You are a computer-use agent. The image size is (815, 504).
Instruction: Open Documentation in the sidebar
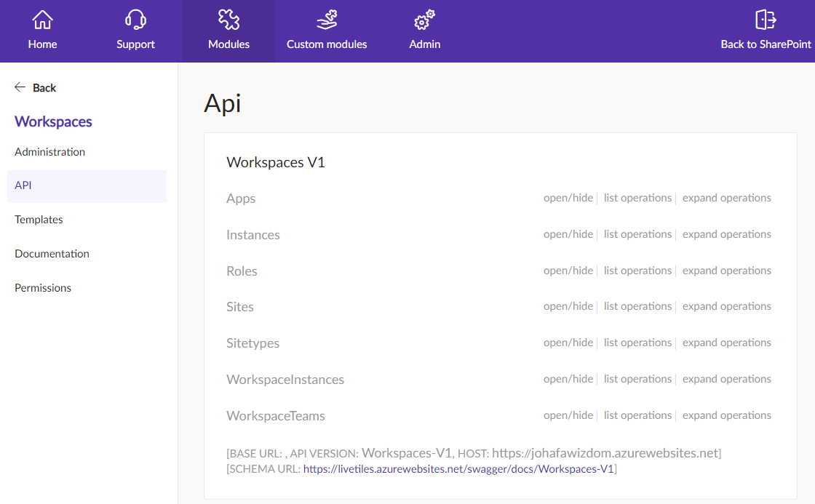pyautogui.click(x=52, y=254)
